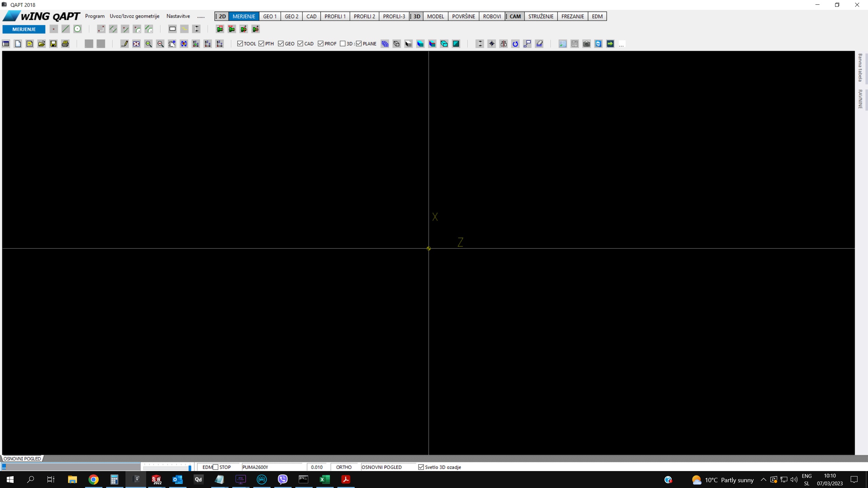Screen dimensions: 868x488
Task: Click the ORTHO status bar button
Action: (x=343, y=467)
